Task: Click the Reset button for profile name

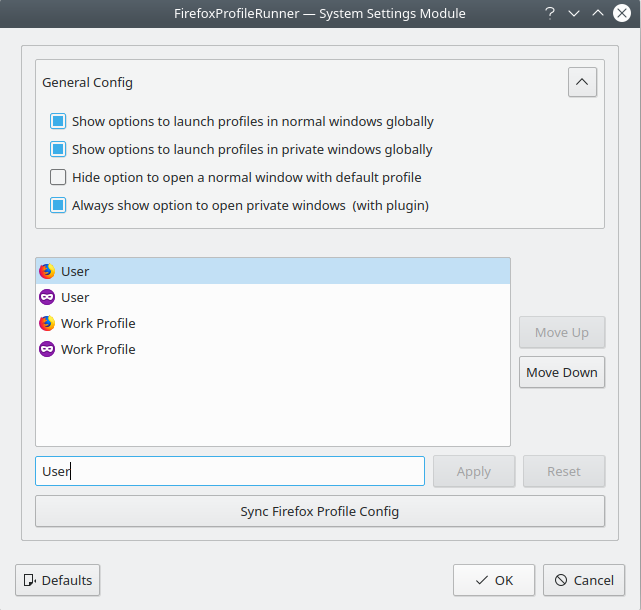Action: (564, 471)
